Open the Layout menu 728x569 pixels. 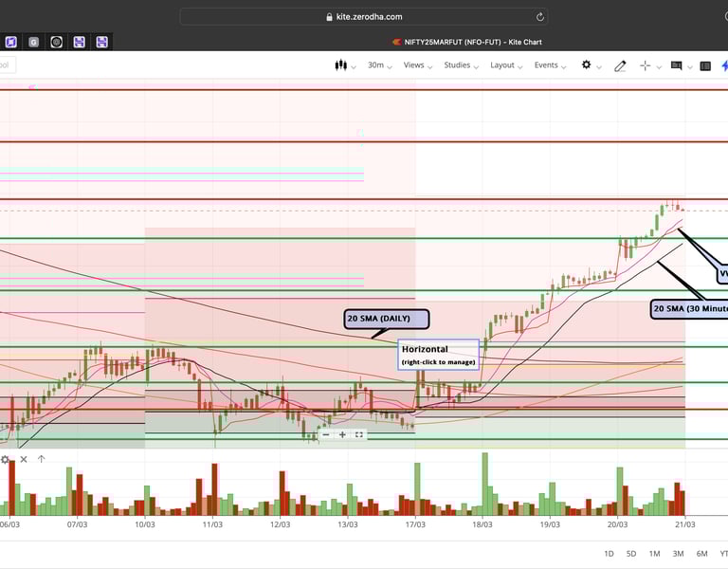506,65
